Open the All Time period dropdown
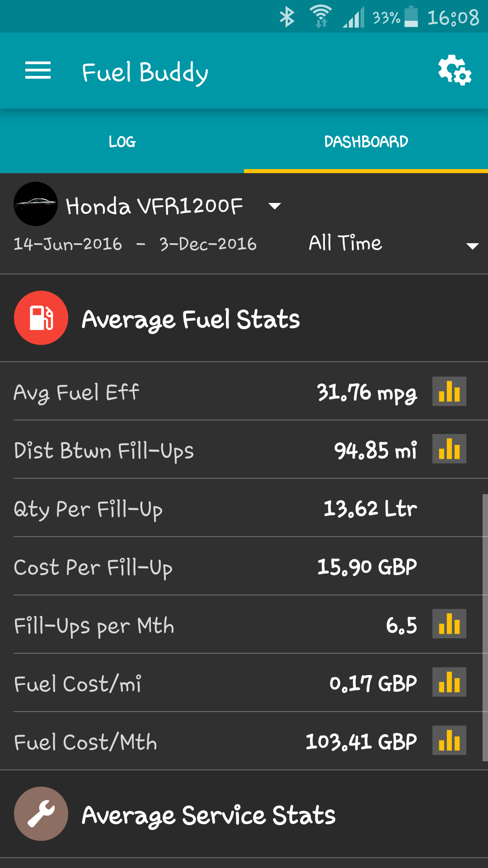The width and height of the screenshot is (488, 868). point(346,244)
